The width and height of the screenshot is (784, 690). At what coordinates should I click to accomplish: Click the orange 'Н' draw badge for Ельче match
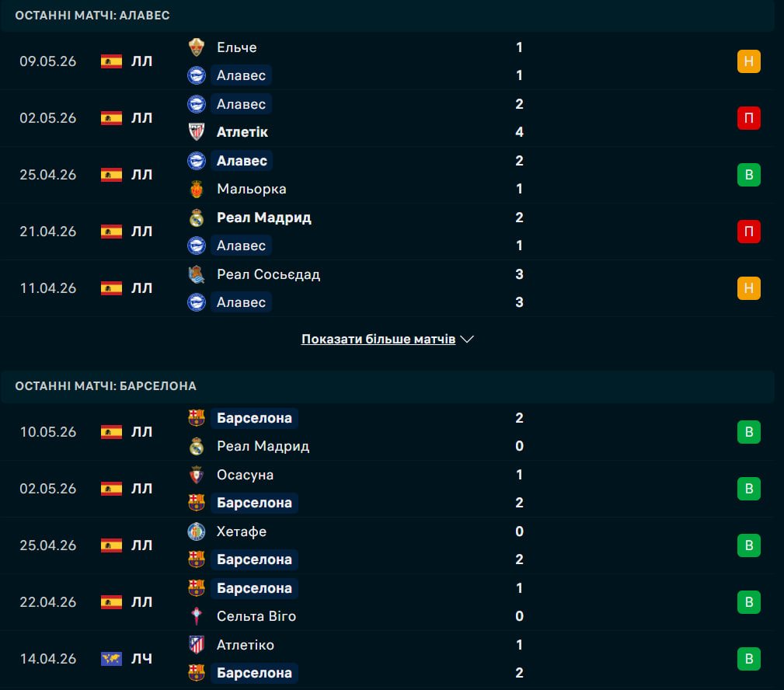[748, 61]
